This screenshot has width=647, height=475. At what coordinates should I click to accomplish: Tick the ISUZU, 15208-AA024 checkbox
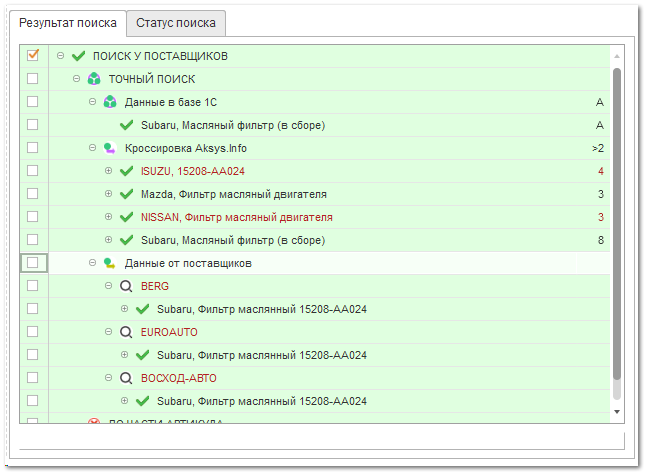(33, 170)
